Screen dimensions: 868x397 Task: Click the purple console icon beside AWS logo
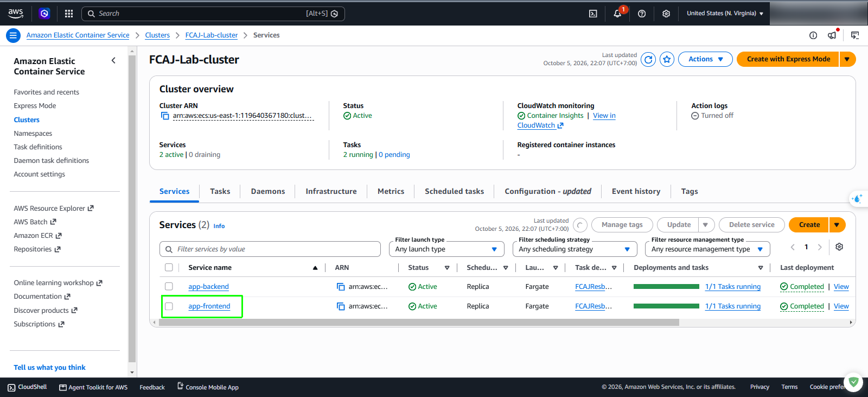click(x=44, y=14)
